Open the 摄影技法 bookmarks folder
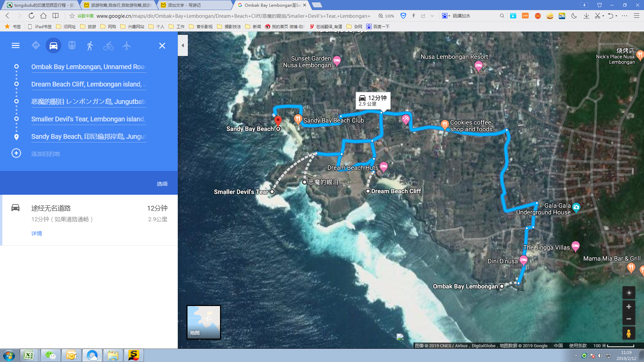This screenshot has height=362, width=644. click(229, 26)
